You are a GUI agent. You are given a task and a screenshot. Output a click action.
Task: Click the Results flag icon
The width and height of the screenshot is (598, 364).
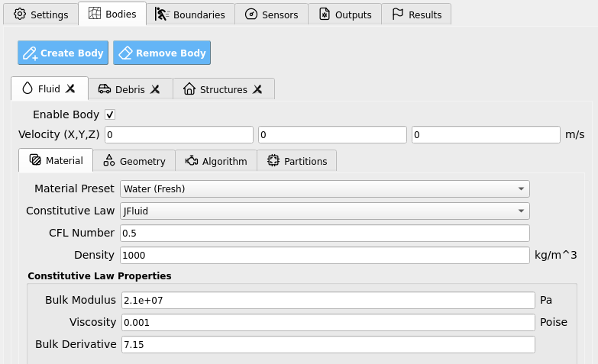point(398,14)
